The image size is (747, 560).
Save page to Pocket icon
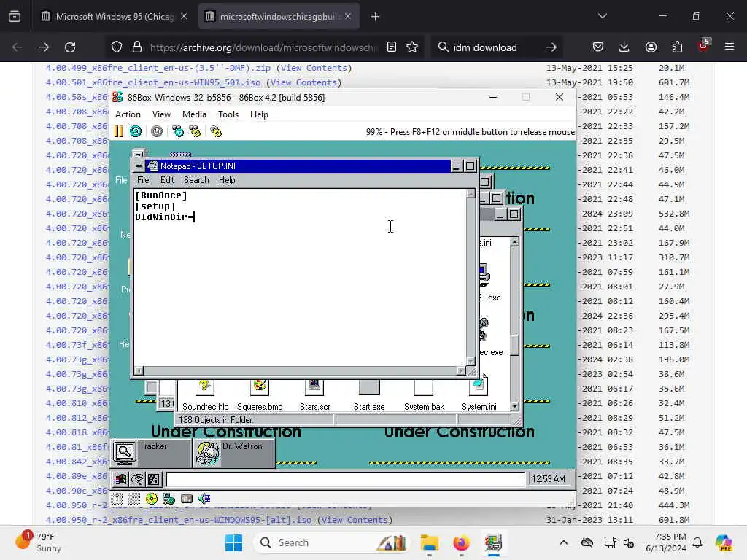click(598, 47)
